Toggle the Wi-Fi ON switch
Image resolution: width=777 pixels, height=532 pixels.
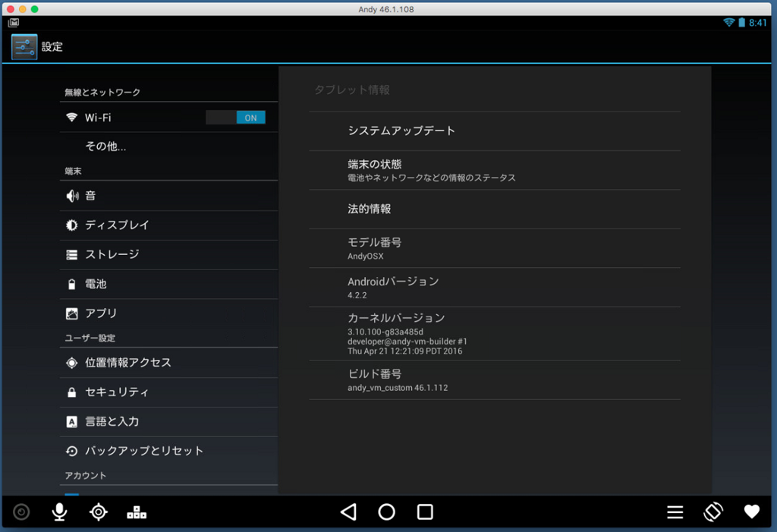pos(235,118)
